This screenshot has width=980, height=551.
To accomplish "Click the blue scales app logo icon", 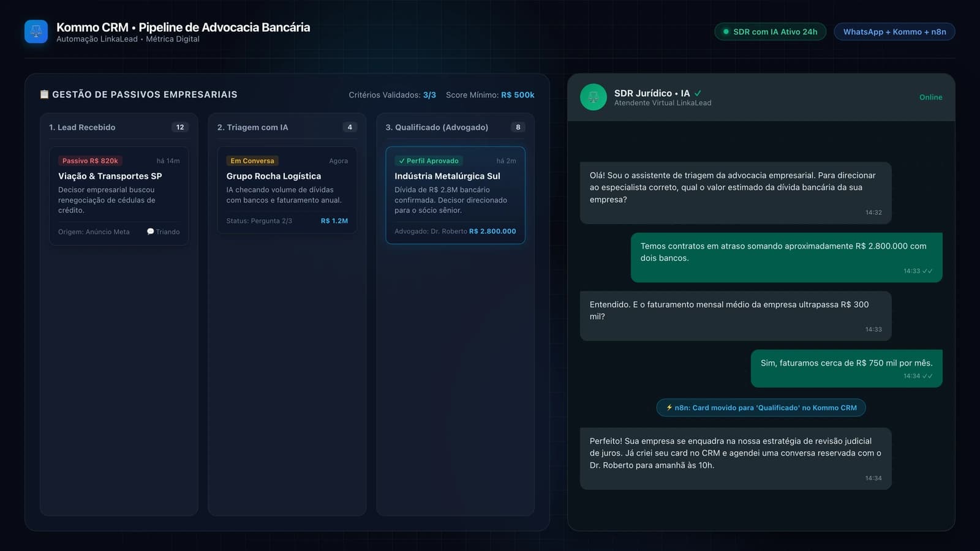I will tap(36, 32).
